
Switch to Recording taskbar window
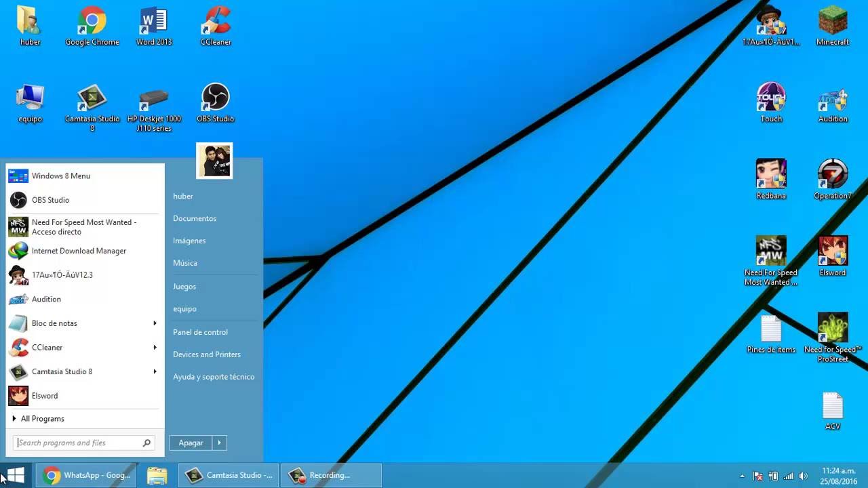click(x=332, y=475)
